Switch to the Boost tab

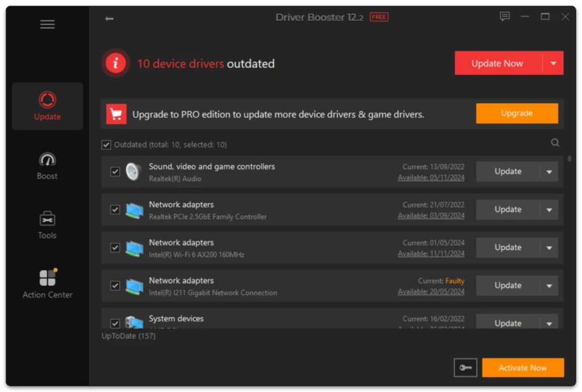(47, 166)
